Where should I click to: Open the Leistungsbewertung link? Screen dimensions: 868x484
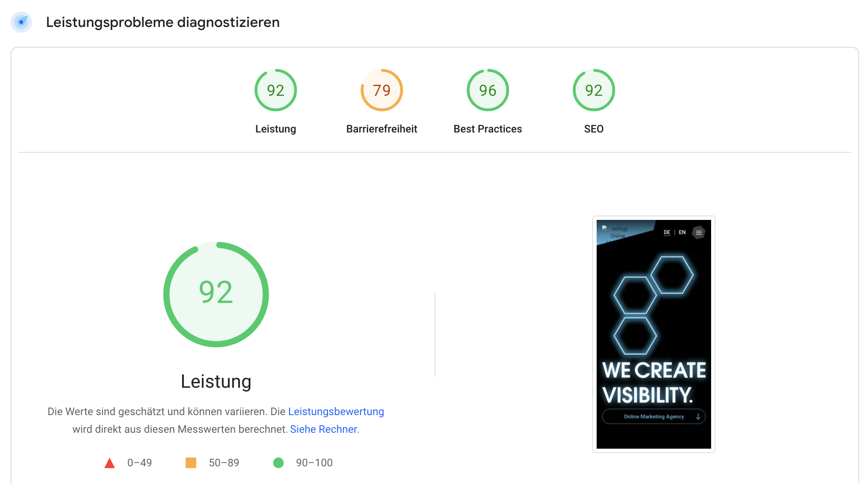(336, 412)
